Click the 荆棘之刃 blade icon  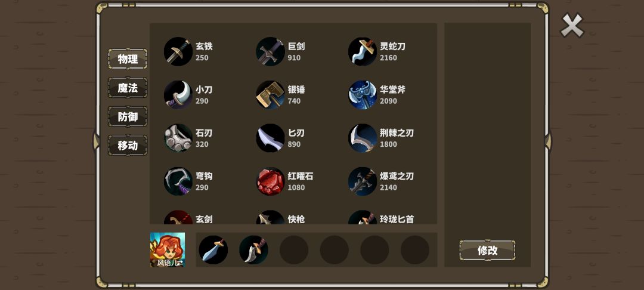point(363,138)
